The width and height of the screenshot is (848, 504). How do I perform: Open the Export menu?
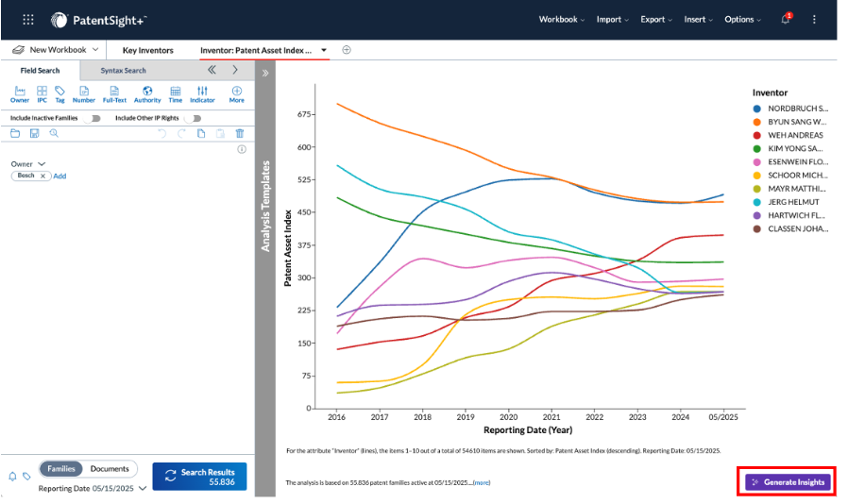(656, 20)
